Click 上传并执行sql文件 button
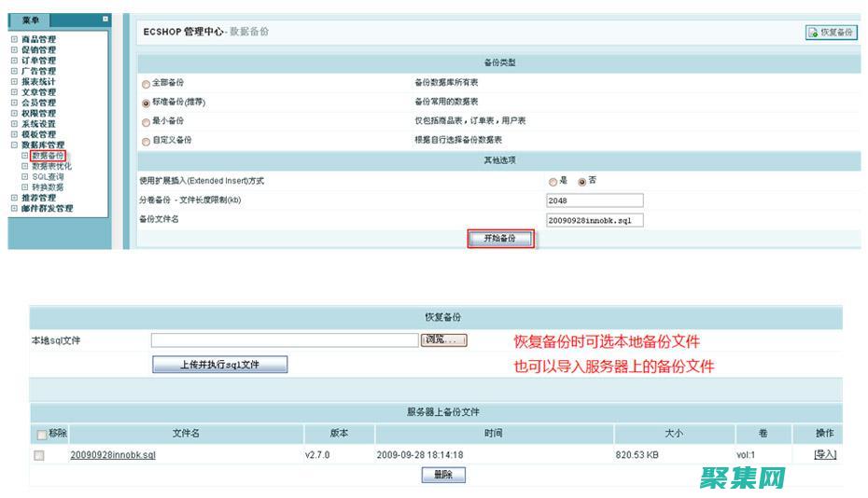The height and width of the screenshot is (498, 868). tap(219, 365)
